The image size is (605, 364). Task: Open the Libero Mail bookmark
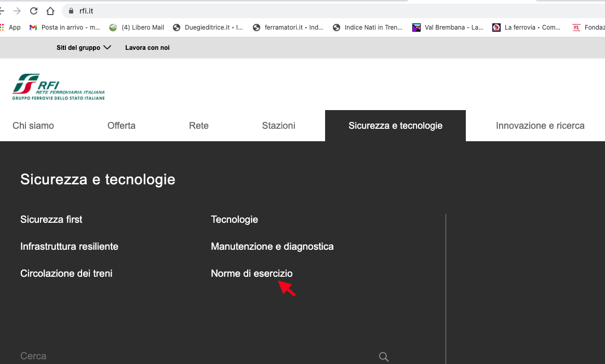137,28
